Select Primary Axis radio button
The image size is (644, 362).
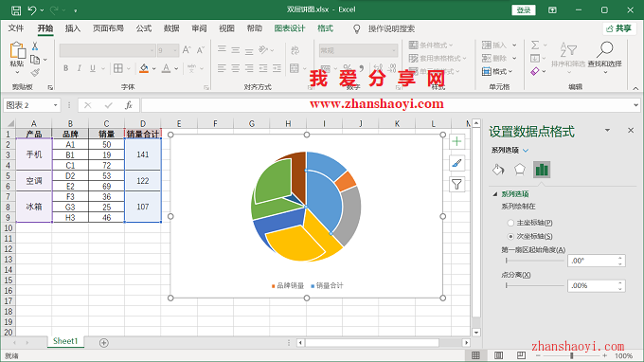point(510,223)
